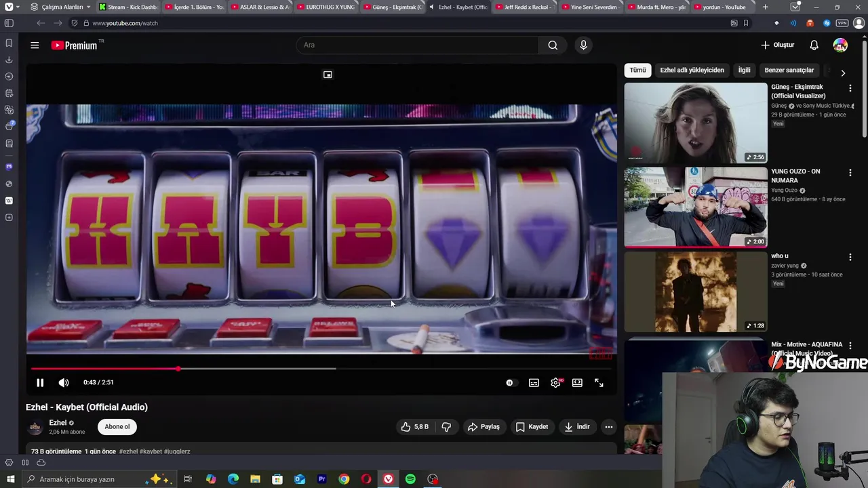Viewport: 868px width, 488px height.
Task: Toggle the browser side panel
Action: 9,23
